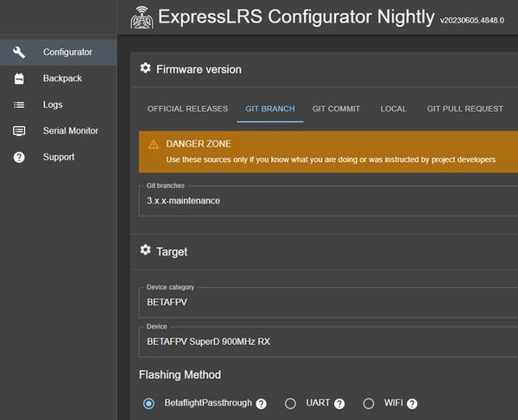
Task: Click the Serial Monitor icon in sidebar
Action: click(x=19, y=131)
